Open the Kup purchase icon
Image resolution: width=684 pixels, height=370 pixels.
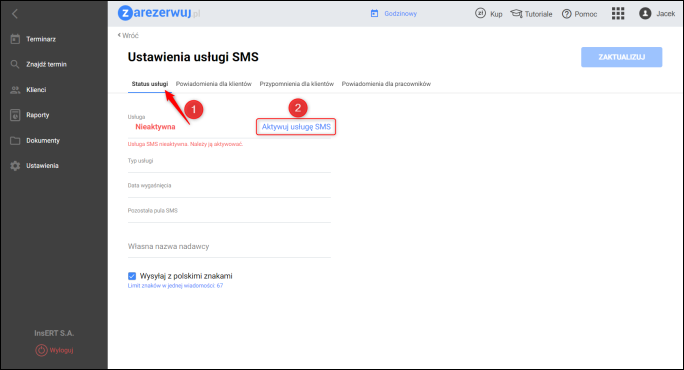480,14
